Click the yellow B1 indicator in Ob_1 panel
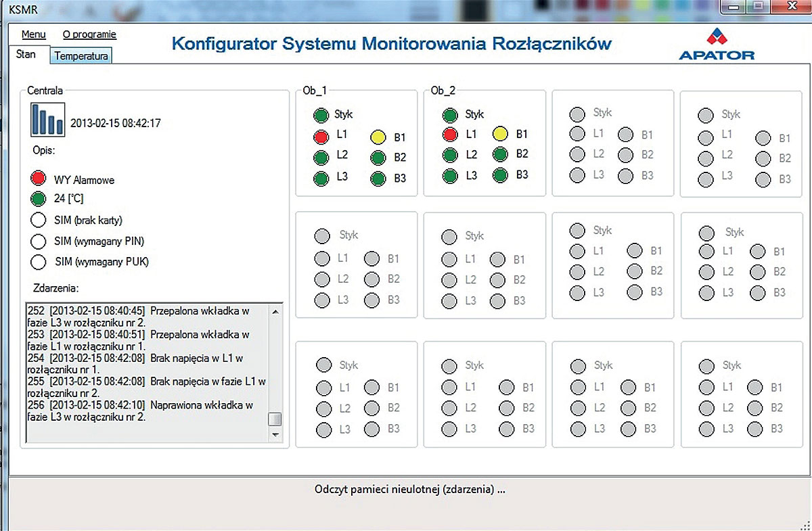 coord(380,137)
